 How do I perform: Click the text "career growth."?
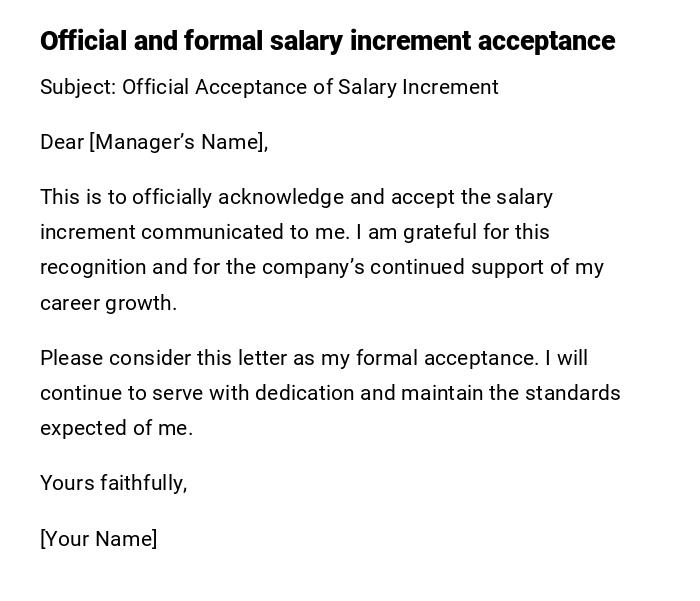pyautogui.click(x=108, y=303)
